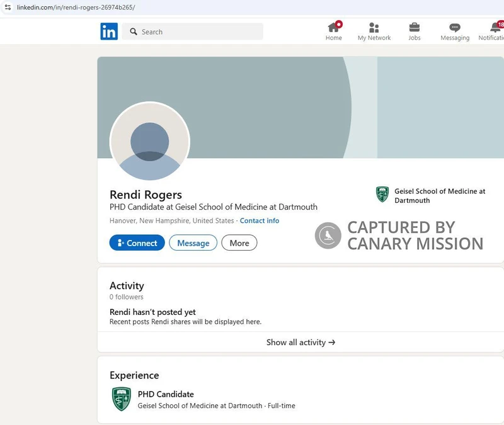The image size is (504, 425).
Task: Click the Connect button
Action: click(x=137, y=243)
